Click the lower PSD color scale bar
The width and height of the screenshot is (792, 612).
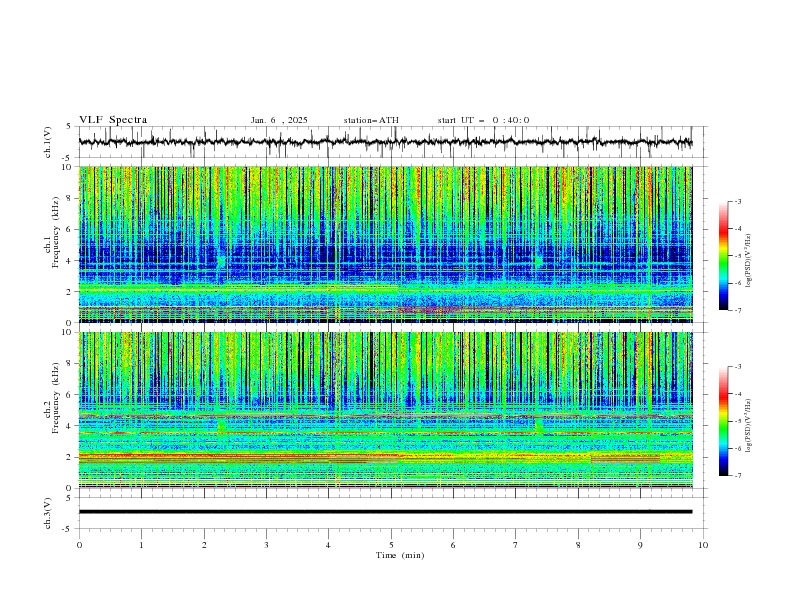(723, 421)
